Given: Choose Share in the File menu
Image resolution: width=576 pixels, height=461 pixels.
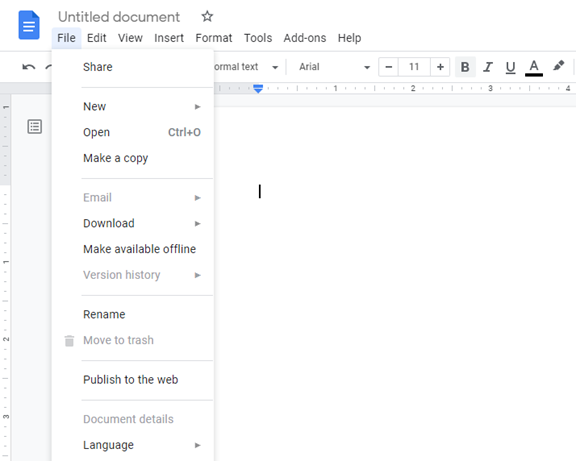Looking at the screenshot, I should pos(133,67).
